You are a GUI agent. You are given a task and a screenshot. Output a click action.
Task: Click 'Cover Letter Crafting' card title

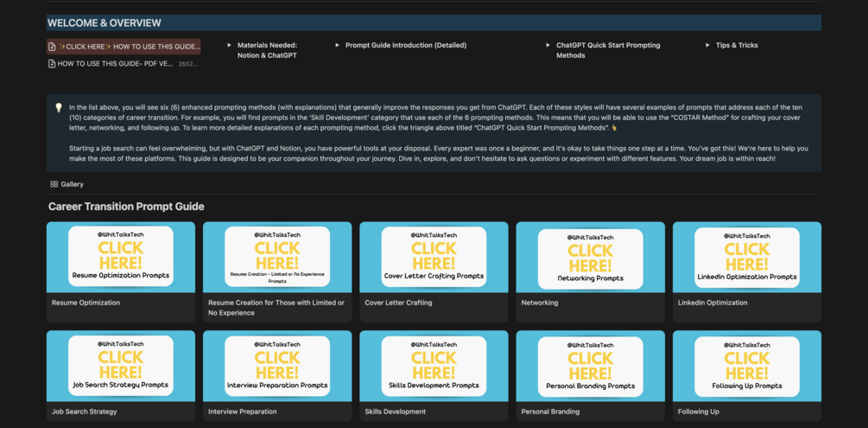(x=398, y=303)
